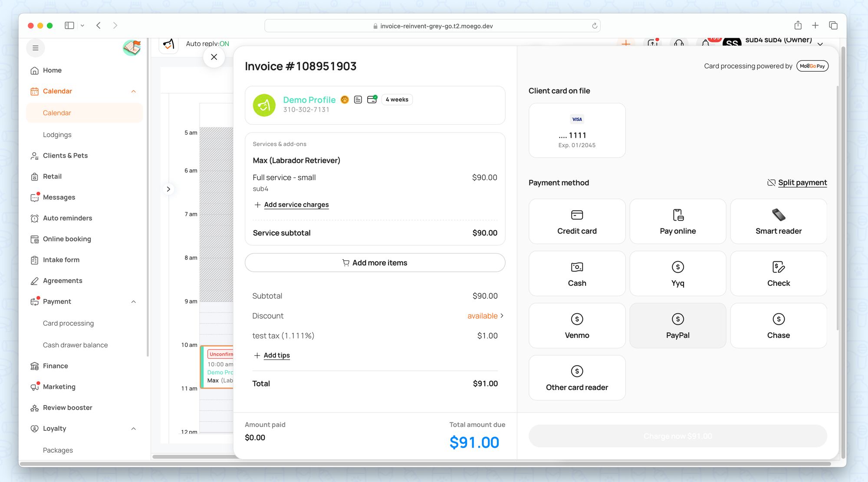Pick the Venmo payment tile
Screen dimensions: 868x482
pyautogui.click(x=577, y=326)
